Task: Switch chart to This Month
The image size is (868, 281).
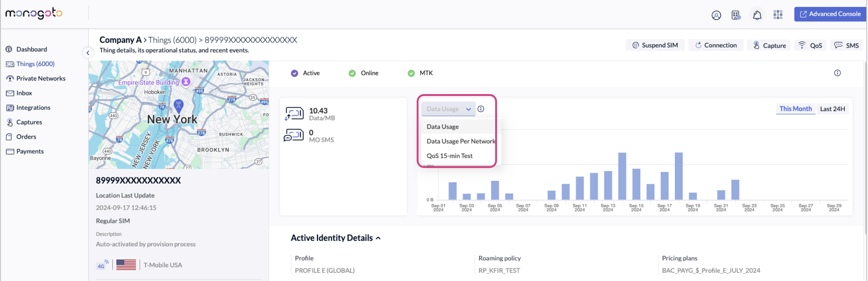Action: [x=795, y=109]
